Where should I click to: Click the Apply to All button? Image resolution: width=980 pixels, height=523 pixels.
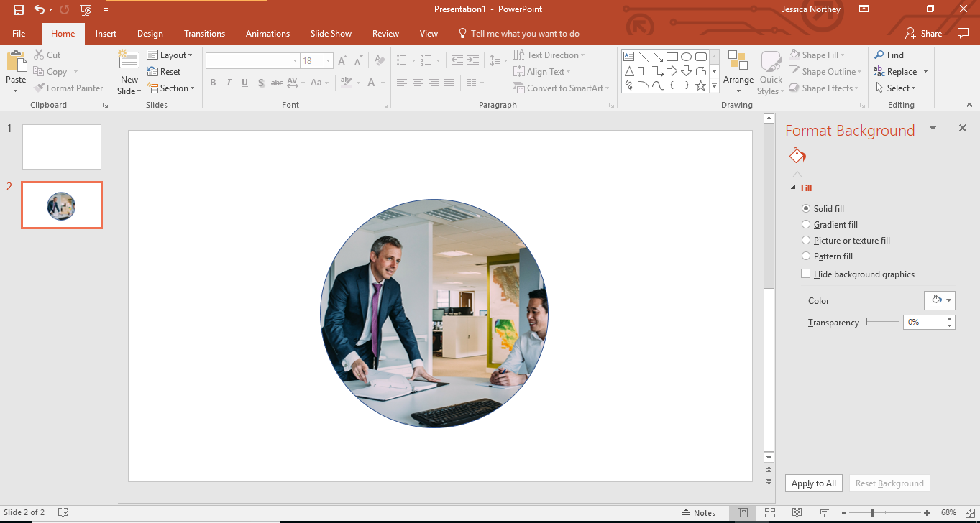click(x=813, y=483)
